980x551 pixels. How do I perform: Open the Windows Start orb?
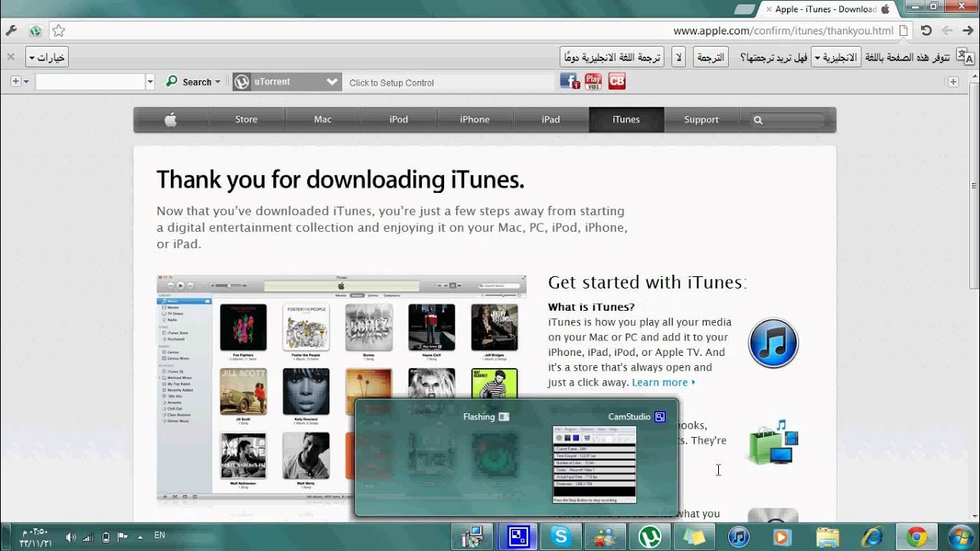pyautogui.click(x=960, y=537)
